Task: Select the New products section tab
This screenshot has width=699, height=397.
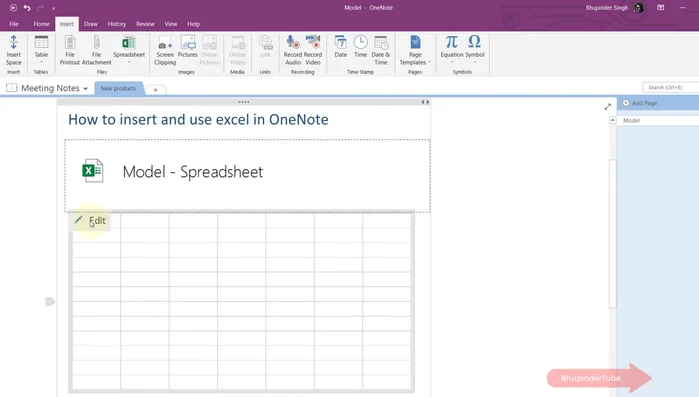Action: (118, 88)
